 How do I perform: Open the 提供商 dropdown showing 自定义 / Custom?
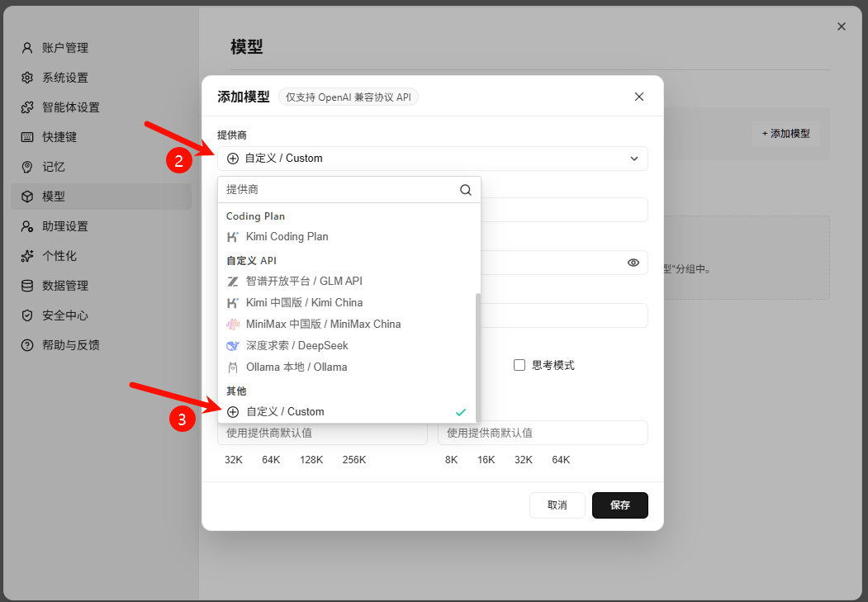[432, 159]
